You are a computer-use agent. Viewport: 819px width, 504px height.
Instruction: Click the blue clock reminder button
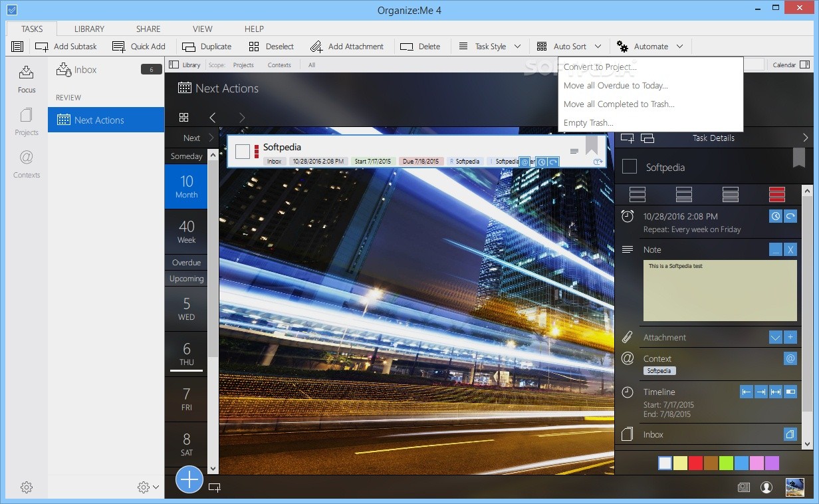pyautogui.click(x=776, y=216)
